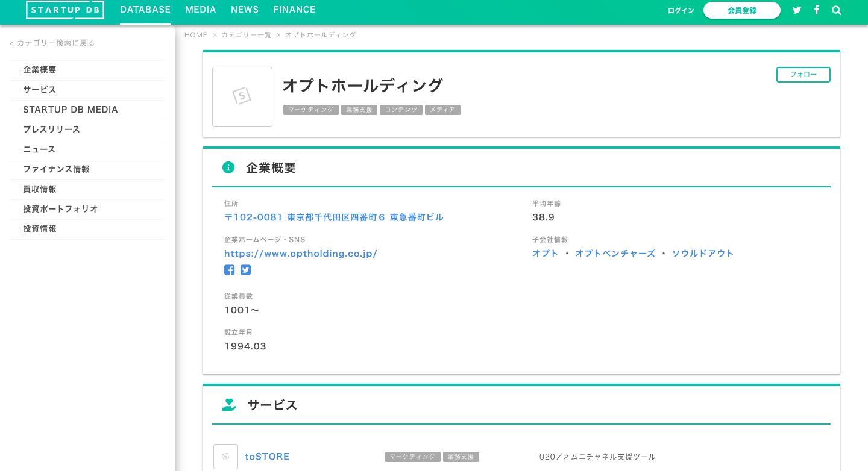Image resolution: width=868 pixels, height=471 pixels.
Task: Select the DATABASE tab in the navigation
Action: [x=145, y=10]
